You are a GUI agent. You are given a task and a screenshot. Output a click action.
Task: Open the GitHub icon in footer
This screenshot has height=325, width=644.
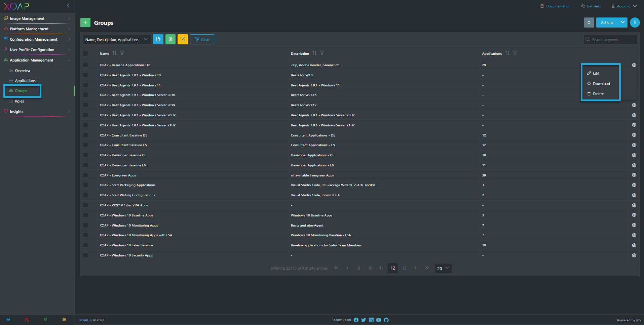click(386, 320)
